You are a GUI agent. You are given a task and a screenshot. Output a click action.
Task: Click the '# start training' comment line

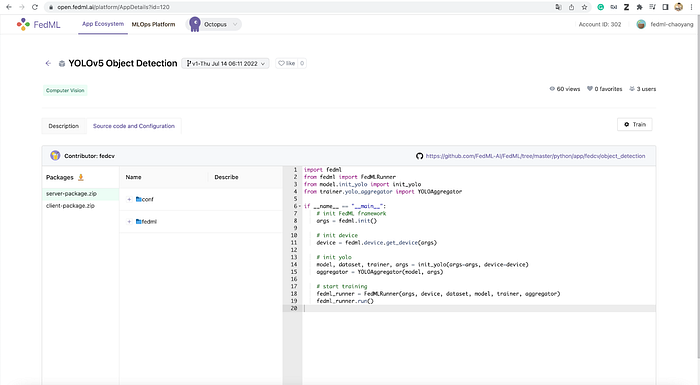tap(342, 286)
